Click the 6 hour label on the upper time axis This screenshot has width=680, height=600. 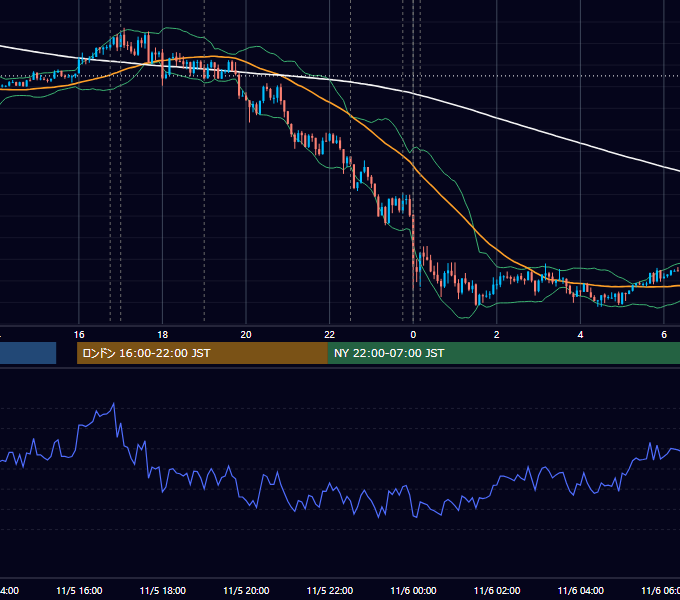point(664,335)
